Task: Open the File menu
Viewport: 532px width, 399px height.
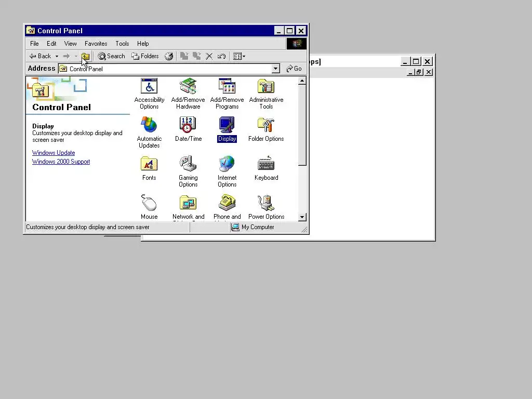Action: pyautogui.click(x=34, y=44)
